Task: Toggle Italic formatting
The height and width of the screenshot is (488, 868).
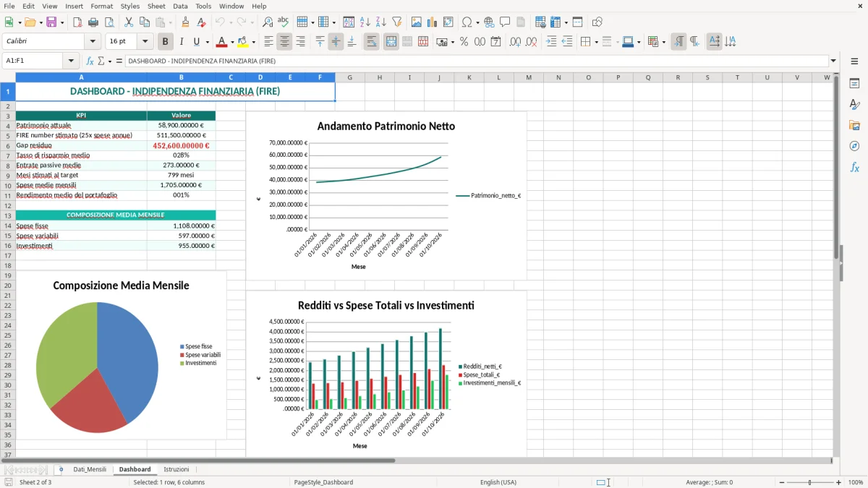Action: pos(181,42)
